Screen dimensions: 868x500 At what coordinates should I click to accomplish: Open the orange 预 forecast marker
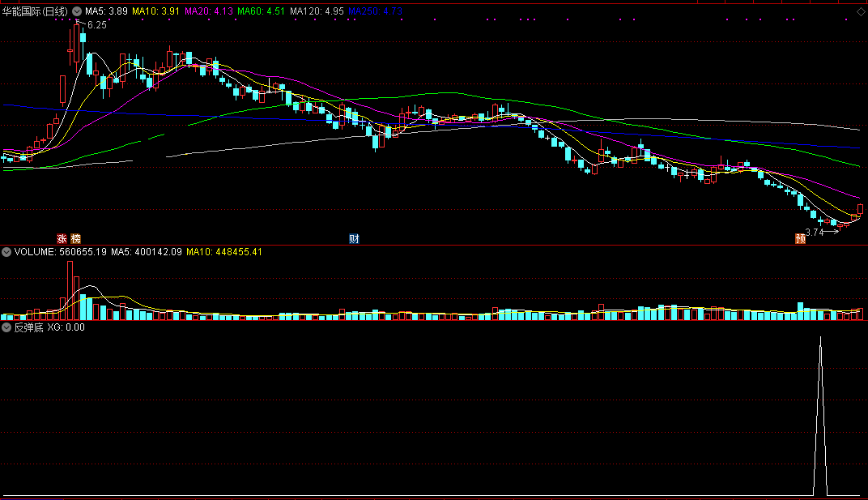click(x=801, y=238)
